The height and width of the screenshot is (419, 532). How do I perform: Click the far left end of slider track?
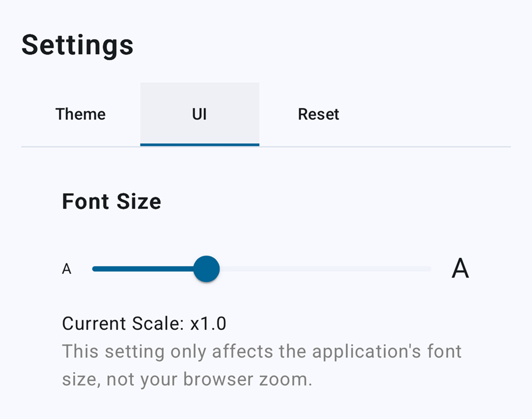[x=95, y=268]
